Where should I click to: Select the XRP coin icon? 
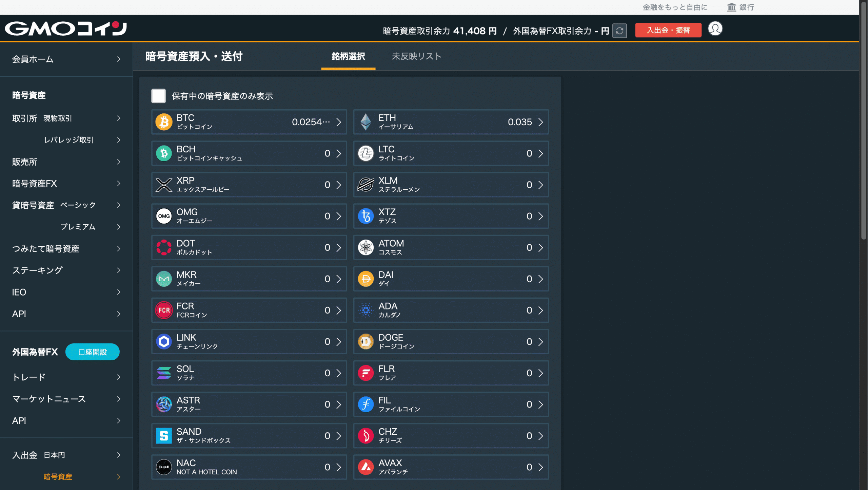(164, 185)
